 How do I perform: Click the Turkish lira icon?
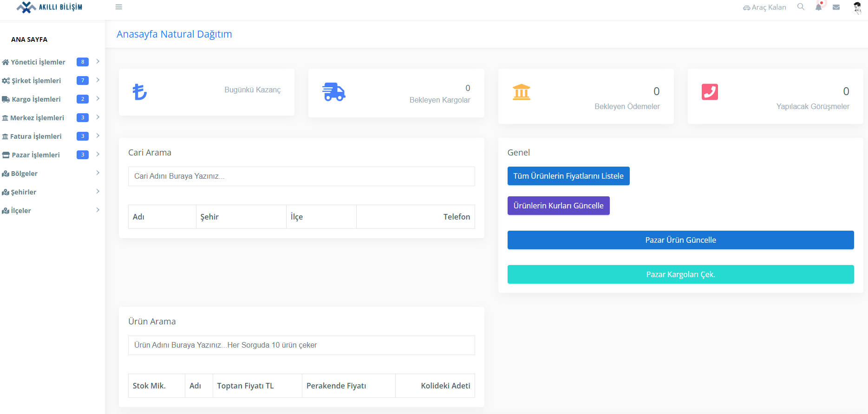139,91
